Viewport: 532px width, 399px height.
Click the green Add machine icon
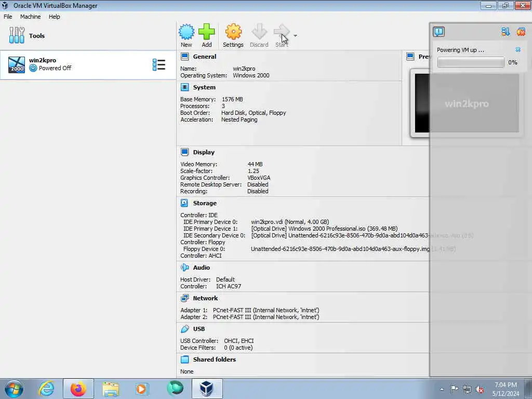[207, 32]
